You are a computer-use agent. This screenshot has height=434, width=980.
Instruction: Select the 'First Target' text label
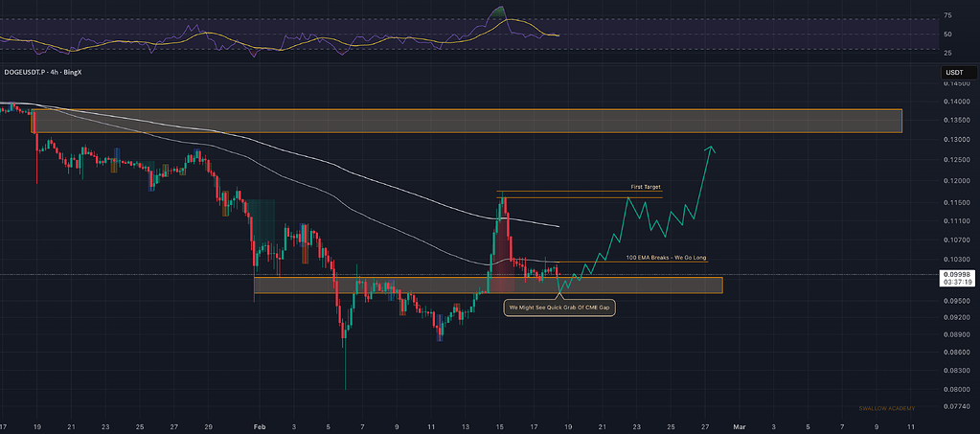645,187
